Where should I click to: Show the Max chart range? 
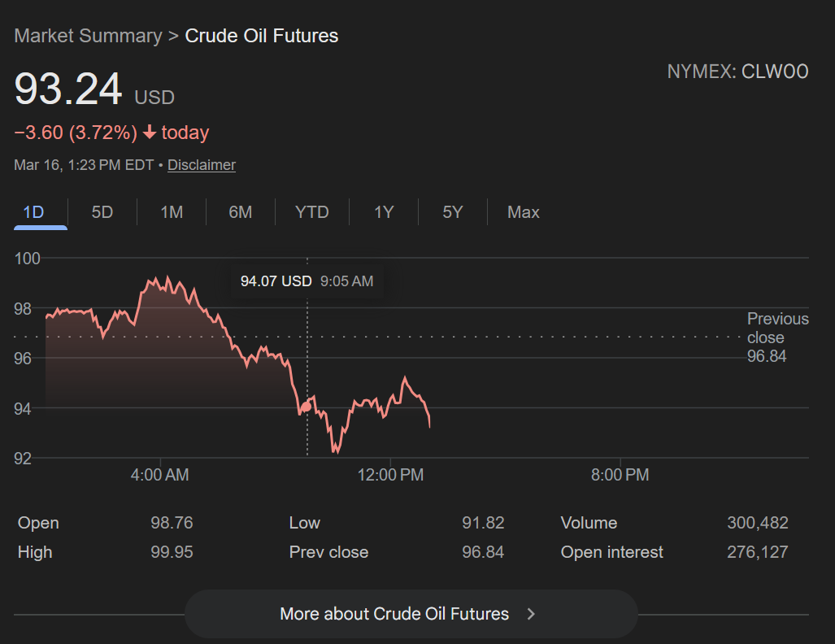point(523,212)
